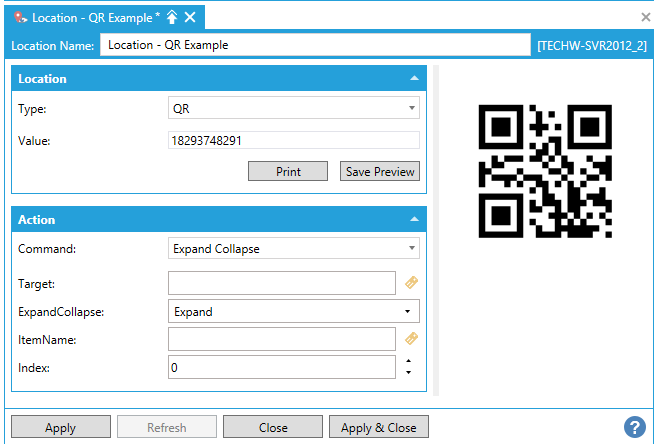Open help via the blue question mark
Image resolution: width=654 pixels, height=444 pixels.
point(634,427)
